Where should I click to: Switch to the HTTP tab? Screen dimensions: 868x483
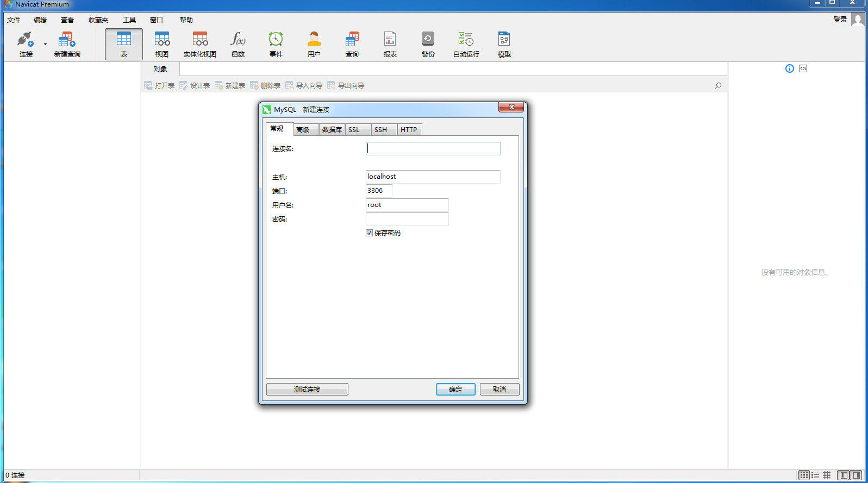[x=409, y=130]
